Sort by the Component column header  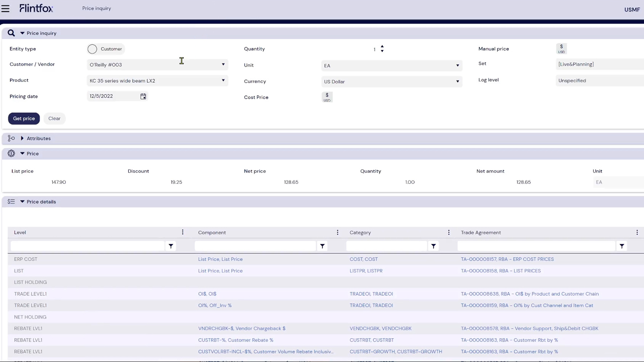pyautogui.click(x=212, y=233)
